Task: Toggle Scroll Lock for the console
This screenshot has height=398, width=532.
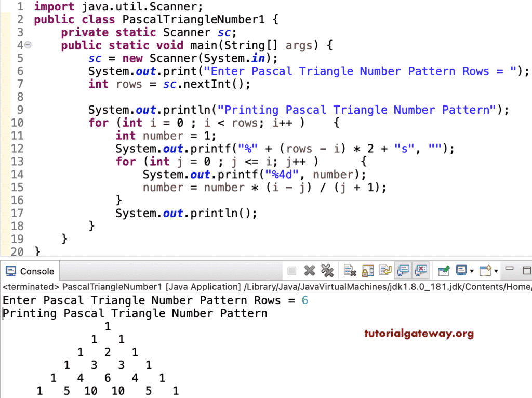Action: pos(367,270)
